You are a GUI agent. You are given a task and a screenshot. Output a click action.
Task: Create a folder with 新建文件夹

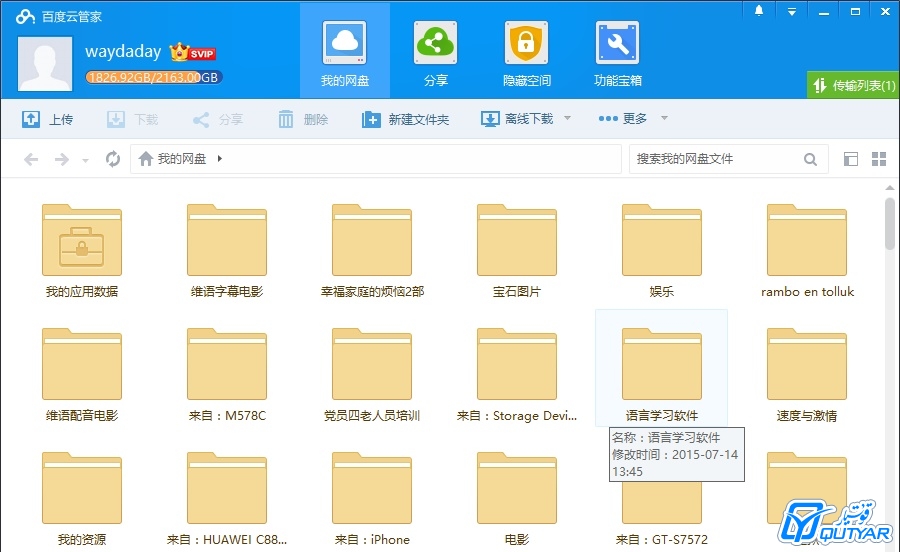405,119
